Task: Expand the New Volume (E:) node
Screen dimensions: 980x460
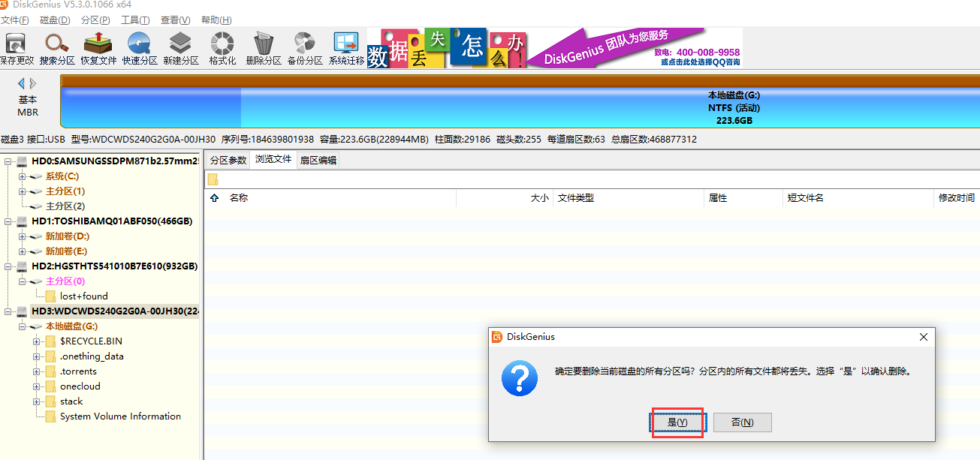Action: point(23,251)
